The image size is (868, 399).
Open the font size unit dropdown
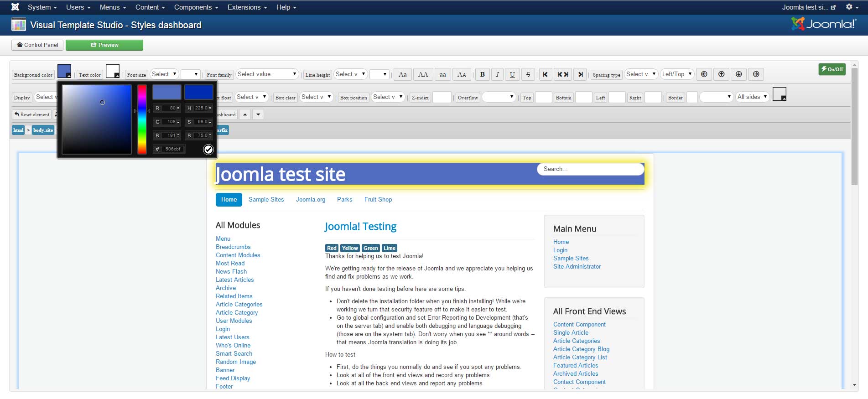[x=191, y=74]
